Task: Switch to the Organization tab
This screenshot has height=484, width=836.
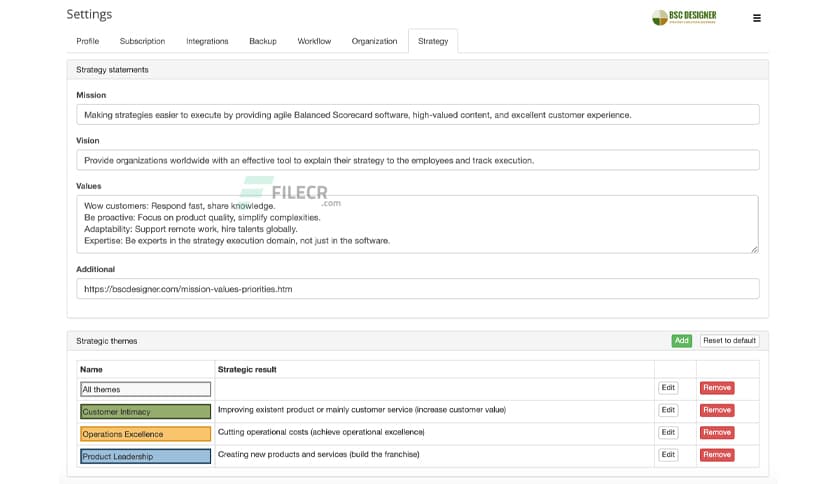Action: (x=374, y=41)
